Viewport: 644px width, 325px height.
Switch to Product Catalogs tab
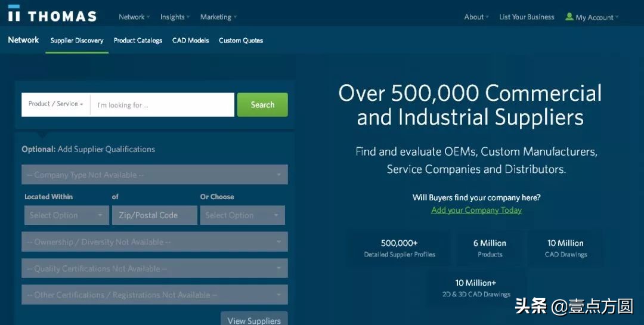point(138,41)
